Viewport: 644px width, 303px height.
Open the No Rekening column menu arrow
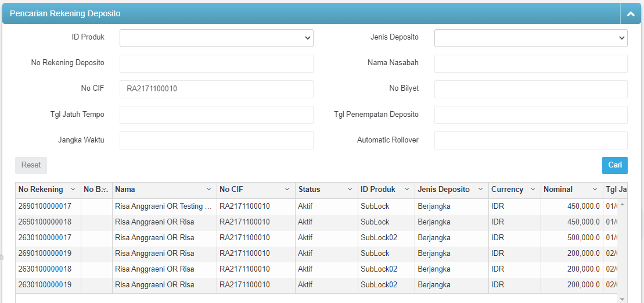coord(73,190)
